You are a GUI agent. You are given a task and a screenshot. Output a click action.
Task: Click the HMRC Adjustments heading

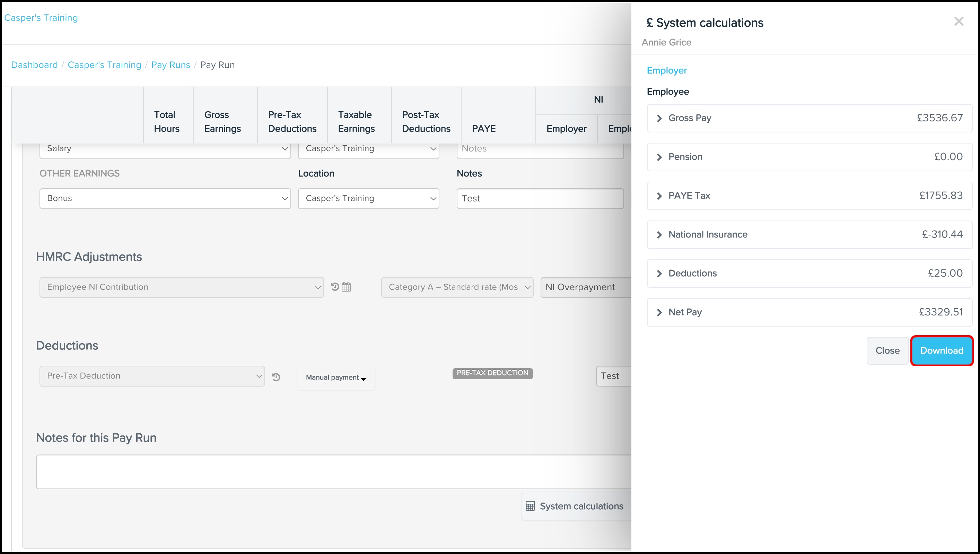click(x=89, y=257)
